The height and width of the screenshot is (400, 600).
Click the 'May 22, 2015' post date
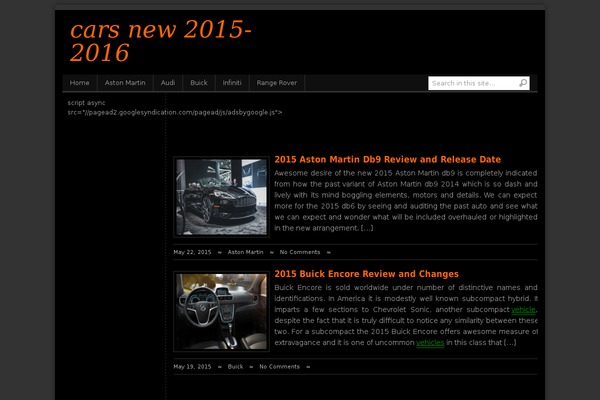tap(192, 252)
